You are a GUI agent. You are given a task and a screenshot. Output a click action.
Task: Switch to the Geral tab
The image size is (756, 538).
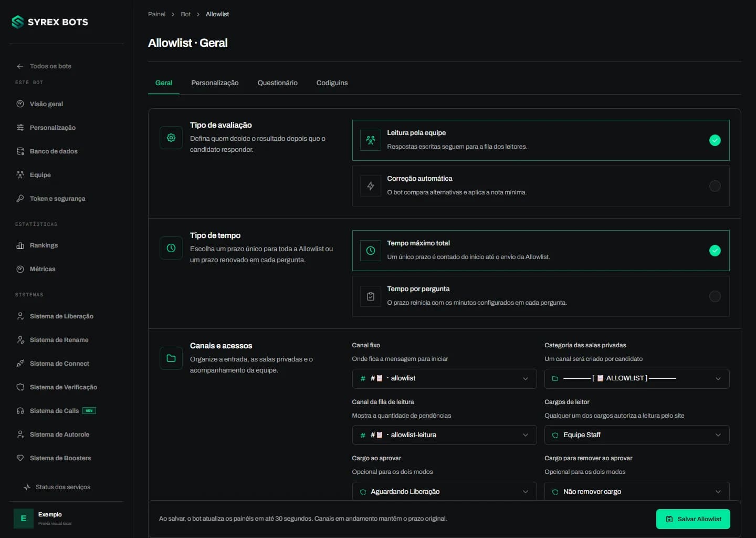coord(164,83)
